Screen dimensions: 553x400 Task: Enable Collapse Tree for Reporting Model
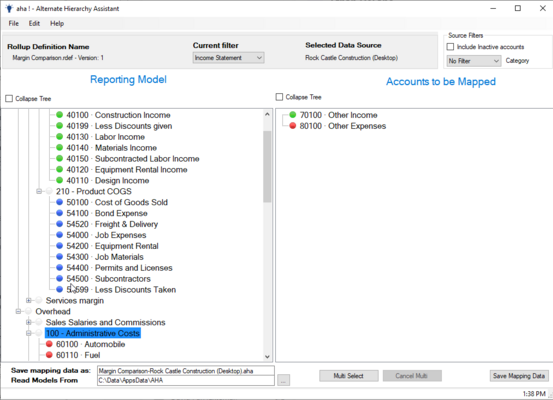[9, 98]
